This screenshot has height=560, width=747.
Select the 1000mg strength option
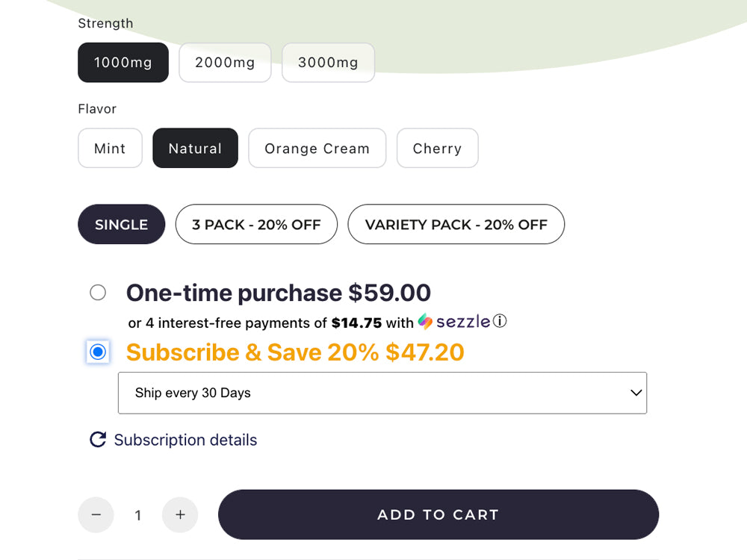click(x=123, y=63)
